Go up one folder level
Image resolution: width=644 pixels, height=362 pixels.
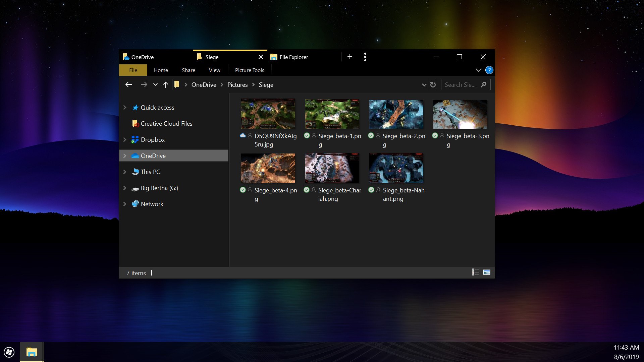click(x=165, y=85)
